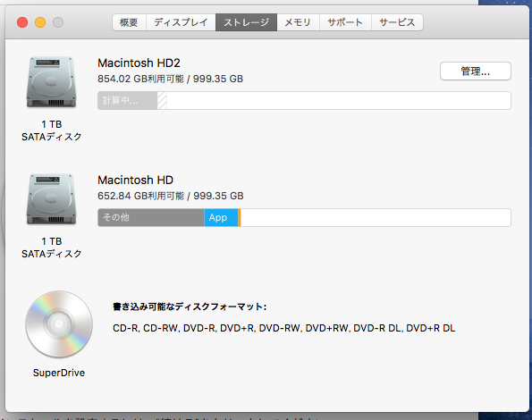Image resolution: width=532 pixels, height=420 pixels.
Task: Click the Macintosh HD hard disk icon
Action: tap(51, 199)
